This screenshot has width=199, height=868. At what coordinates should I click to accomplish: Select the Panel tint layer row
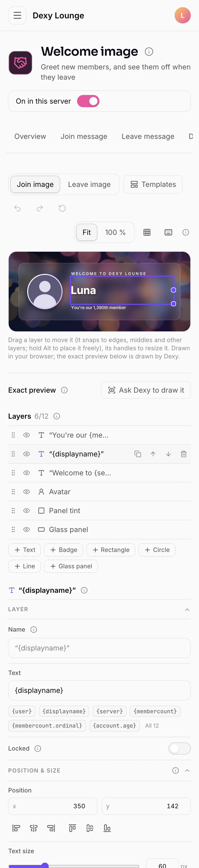coord(99,511)
